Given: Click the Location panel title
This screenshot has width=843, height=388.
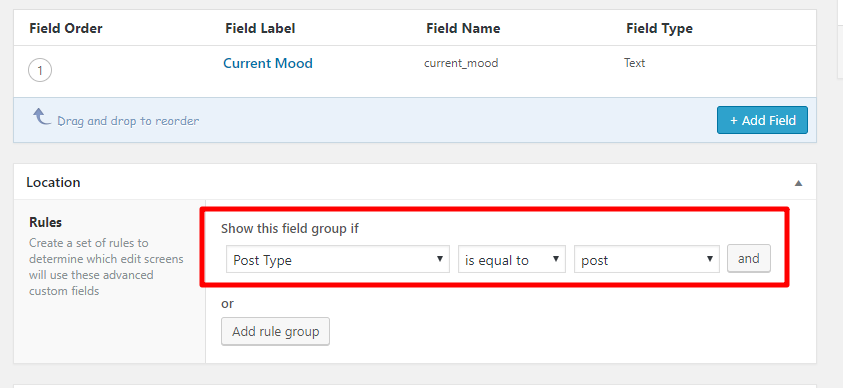Looking at the screenshot, I should tap(53, 182).
